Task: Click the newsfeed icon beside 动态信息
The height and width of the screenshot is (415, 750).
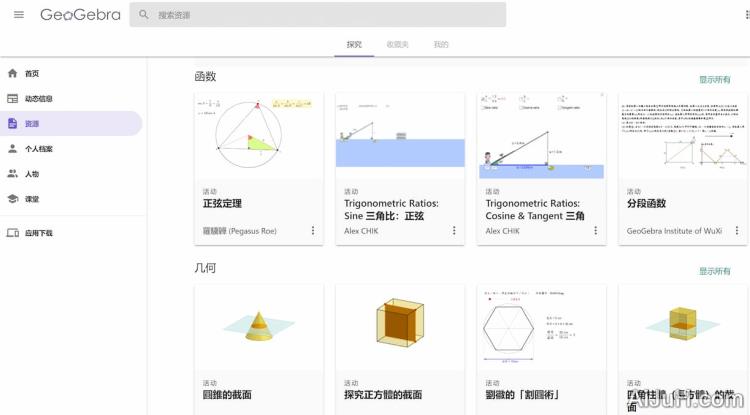Action: (12, 98)
